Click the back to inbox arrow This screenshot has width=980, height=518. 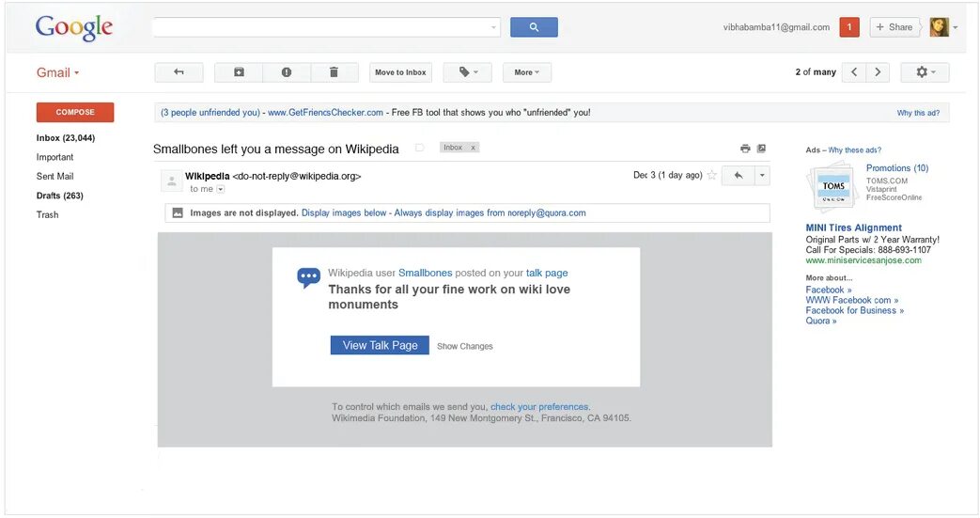[179, 72]
